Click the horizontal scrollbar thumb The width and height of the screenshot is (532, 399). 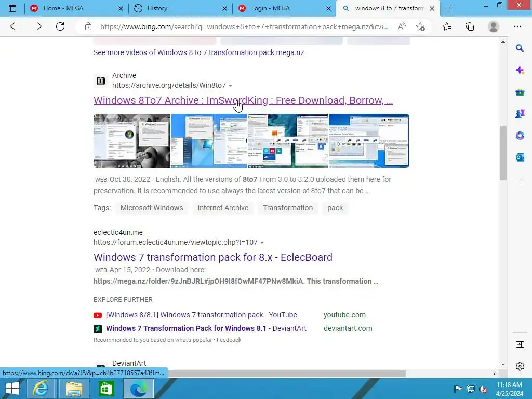click(x=287, y=374)
